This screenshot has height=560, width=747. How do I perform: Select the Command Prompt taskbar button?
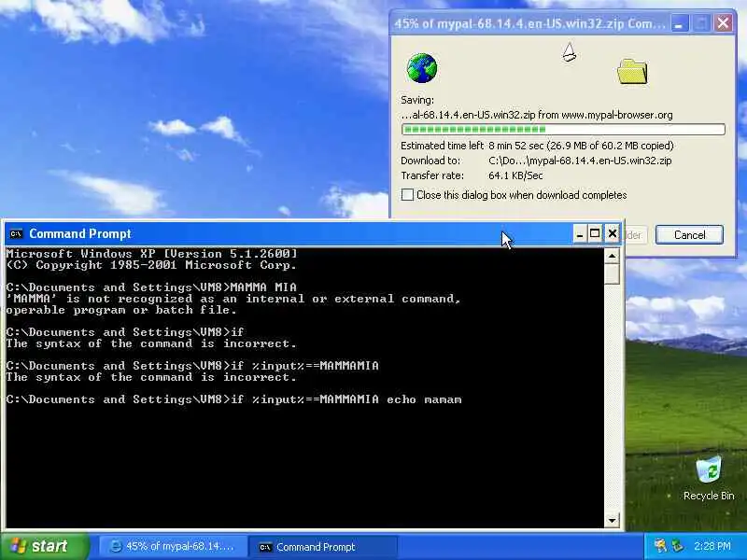[322, 547]
